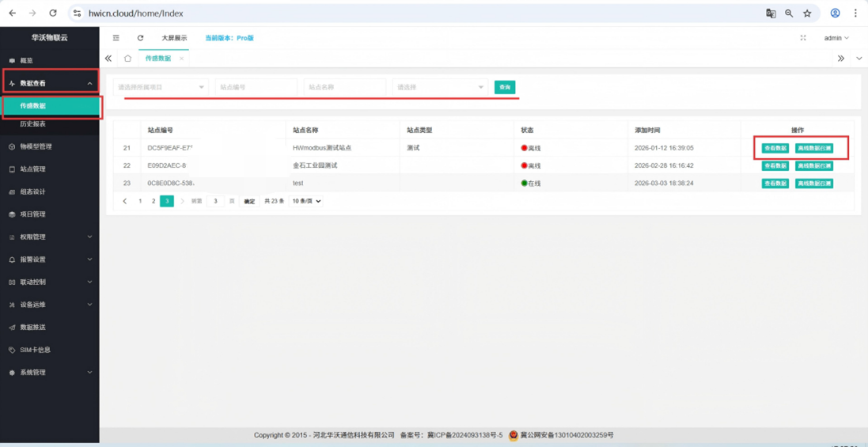Expand the 报警设置 sidebar menu
Viewport: 868px width, 447px height.
point(49,259)
